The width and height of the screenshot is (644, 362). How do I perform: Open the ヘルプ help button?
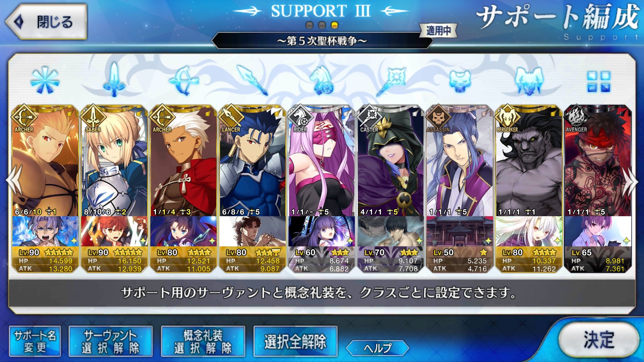click(x=378, y=348)
